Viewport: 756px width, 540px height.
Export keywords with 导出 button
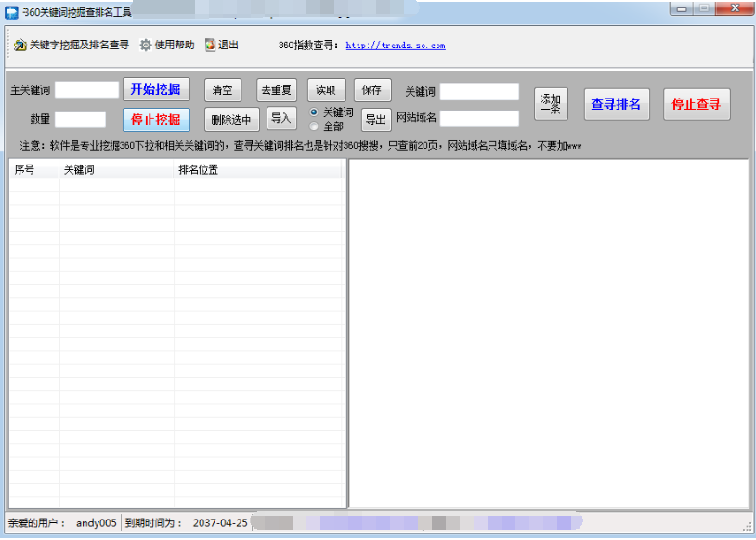[x=376, y=119]
